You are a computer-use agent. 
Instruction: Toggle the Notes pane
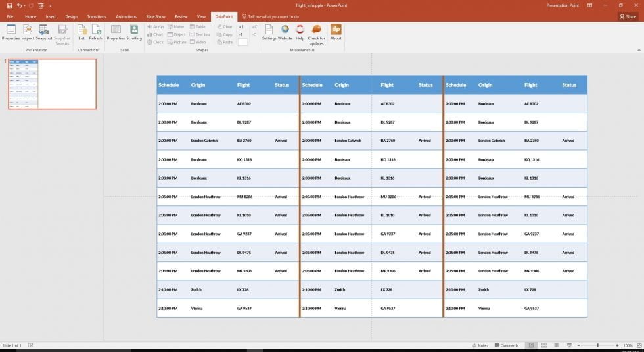[x=480, y=346]
